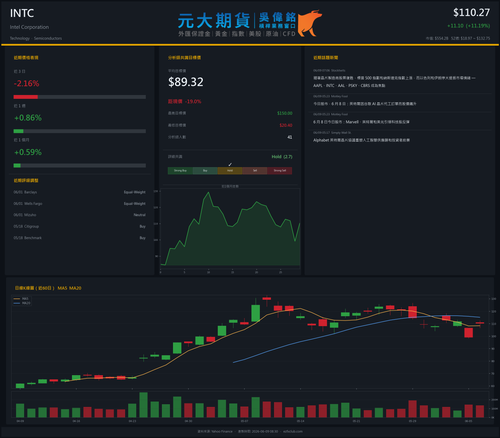Click the MA5 MA20 candlestick chart title
This screenshot has height=438, width=500.
(x=48, y=288)
